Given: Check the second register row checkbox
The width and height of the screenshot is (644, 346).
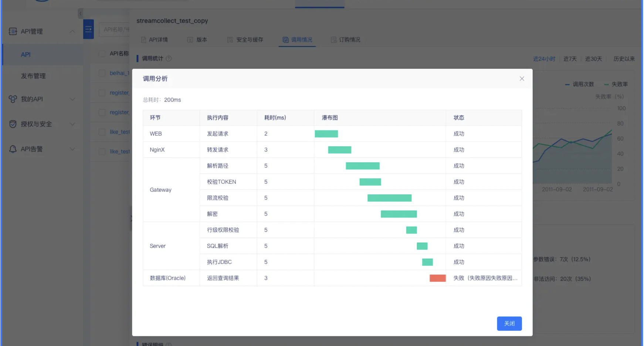Looking at the screenshot, I should coord(102,112).
